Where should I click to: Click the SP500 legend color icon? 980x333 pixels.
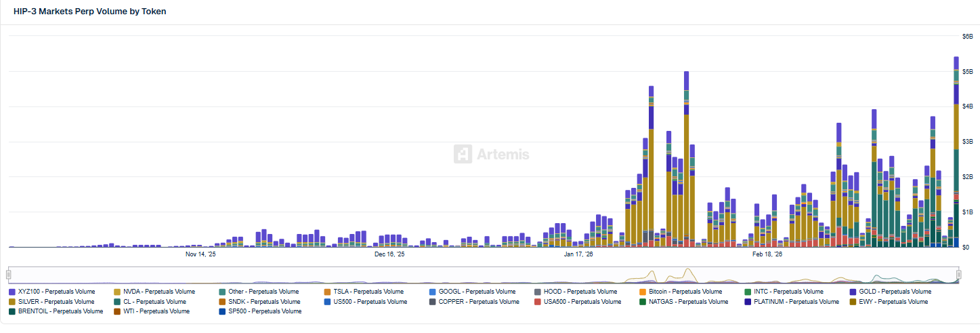coord(222,311)
